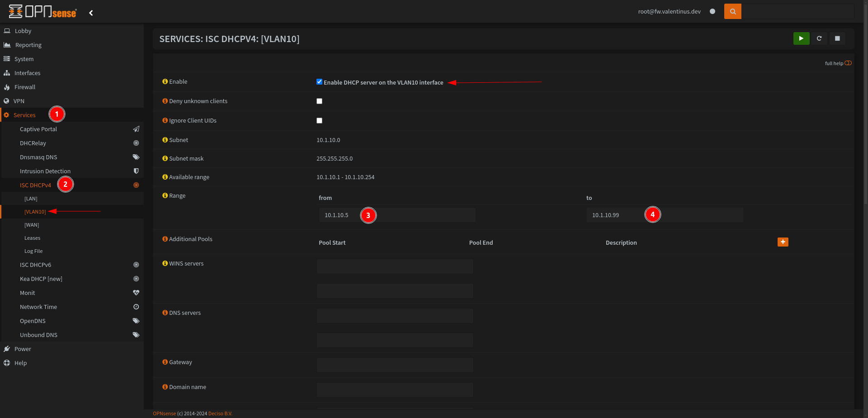Click the first WINS servers field
Screen dimensions: 868x418
click(x=395, y=266)
